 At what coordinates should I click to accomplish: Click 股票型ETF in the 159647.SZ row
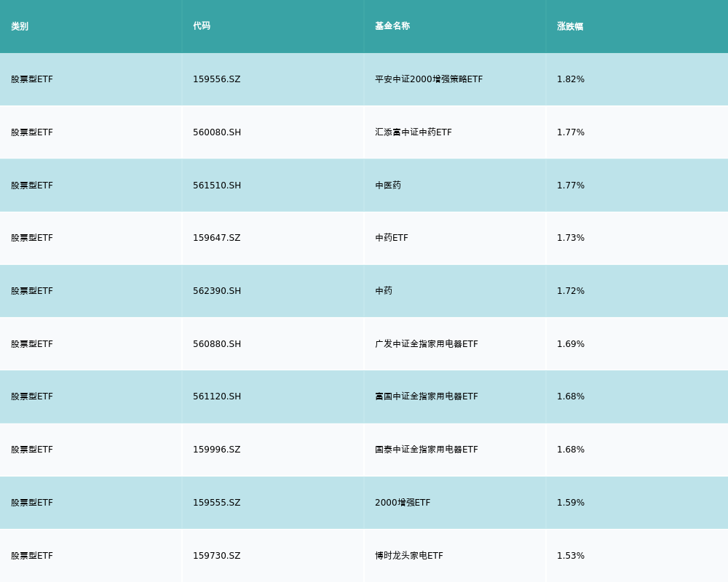pyautogui.click(x=32, y=238)
